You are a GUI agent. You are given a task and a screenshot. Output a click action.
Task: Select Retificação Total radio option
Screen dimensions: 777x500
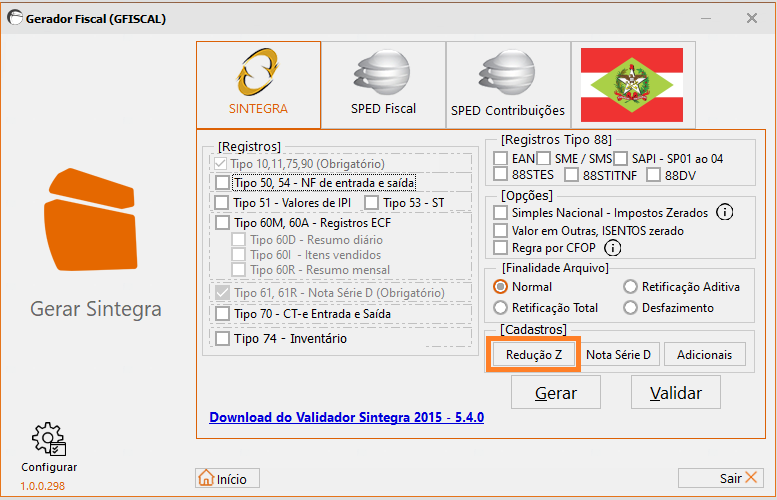tap(500, 308)
